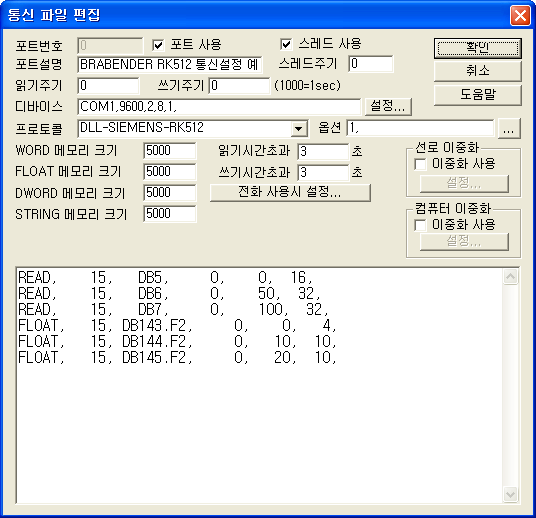Click the 읽기주기 input field
The image size is (536, 518).
(x=108, y=85)
